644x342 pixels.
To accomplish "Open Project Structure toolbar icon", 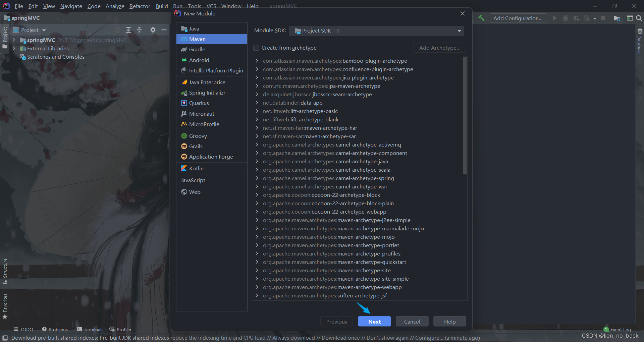I will [x=616, y=18].
